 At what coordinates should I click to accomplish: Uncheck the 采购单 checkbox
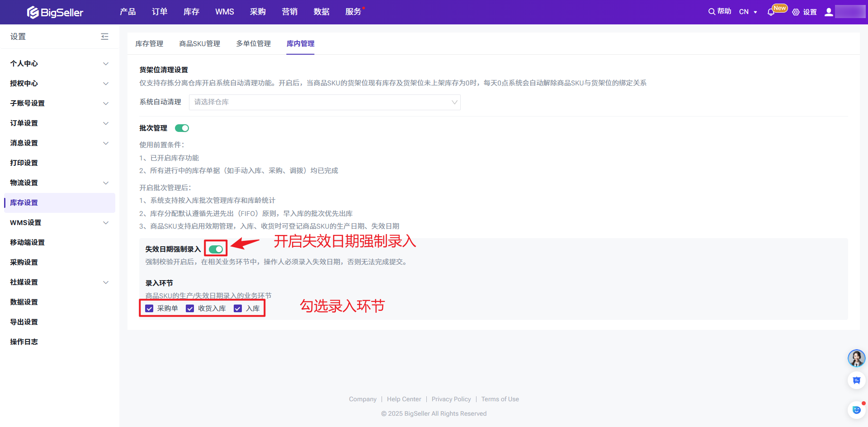pyautogui.click(x=150, y=309)
